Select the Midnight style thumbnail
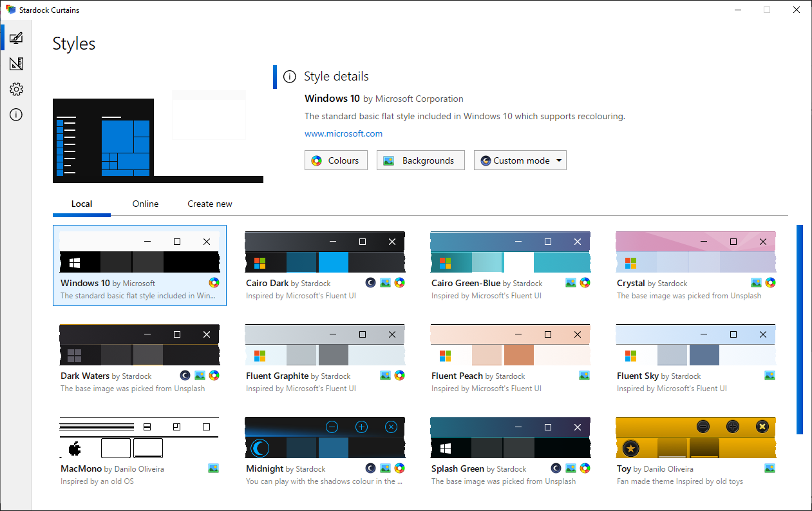The width and height of the screenshot is (812, 511). click(325, 438)
